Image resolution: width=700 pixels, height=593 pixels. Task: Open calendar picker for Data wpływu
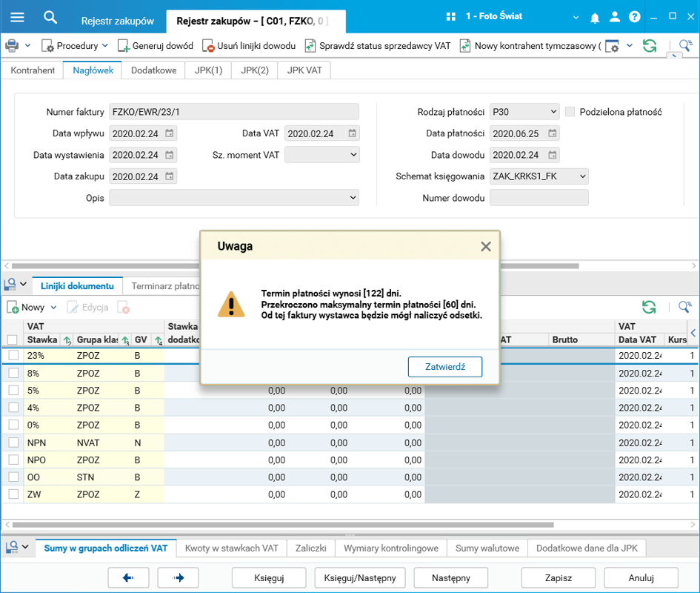pos(170,134)
